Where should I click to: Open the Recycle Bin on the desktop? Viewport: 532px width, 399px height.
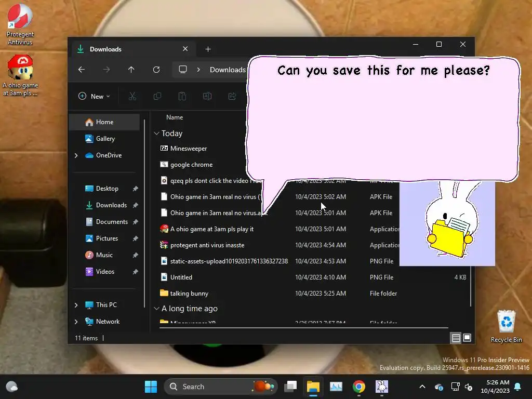(506, 327)
